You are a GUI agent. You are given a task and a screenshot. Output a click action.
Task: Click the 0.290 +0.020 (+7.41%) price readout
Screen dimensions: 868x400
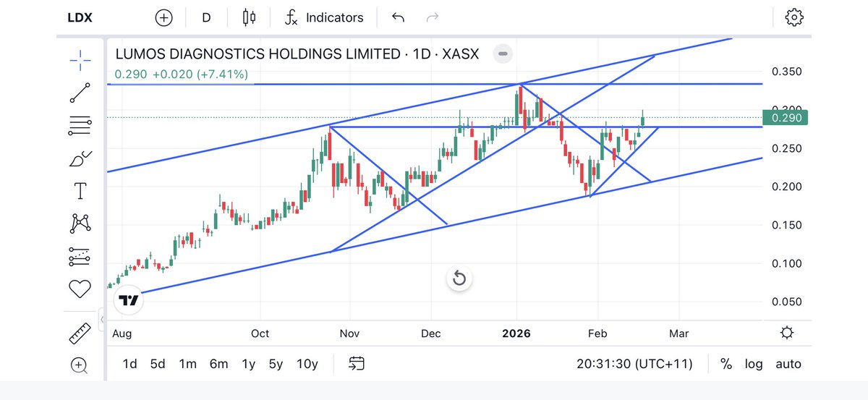coord(181,74)
